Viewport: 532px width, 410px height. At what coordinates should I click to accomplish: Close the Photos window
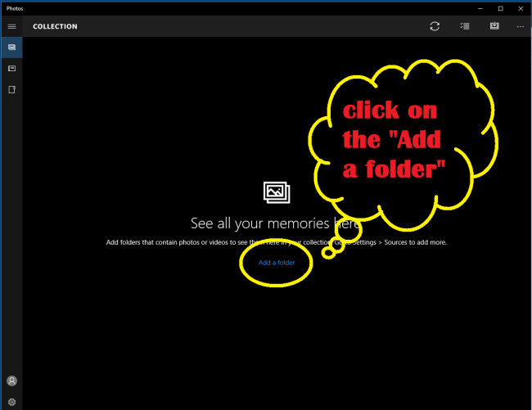[x=521, y=8]
